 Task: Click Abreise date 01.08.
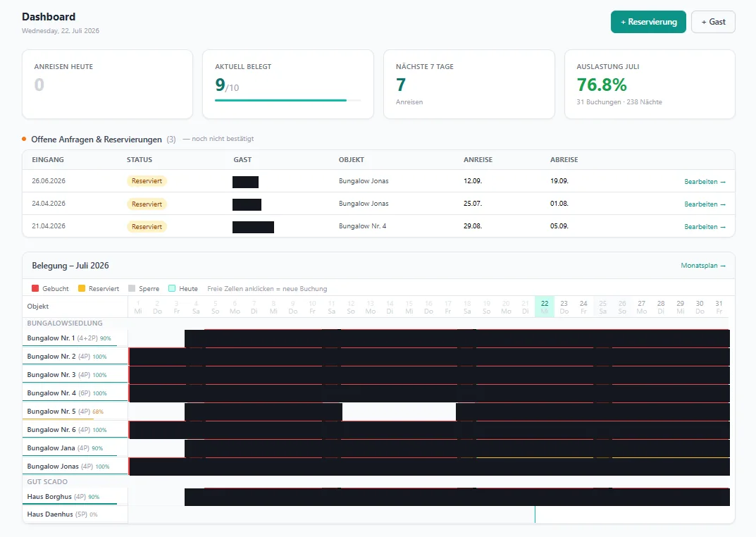pyautogui.click(x=559, y=204)
